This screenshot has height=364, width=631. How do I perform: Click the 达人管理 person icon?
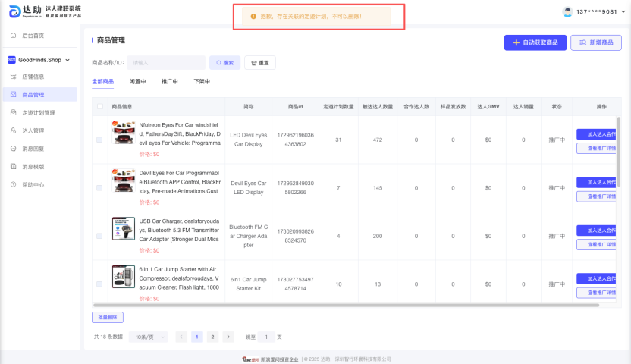pos(14,130)
